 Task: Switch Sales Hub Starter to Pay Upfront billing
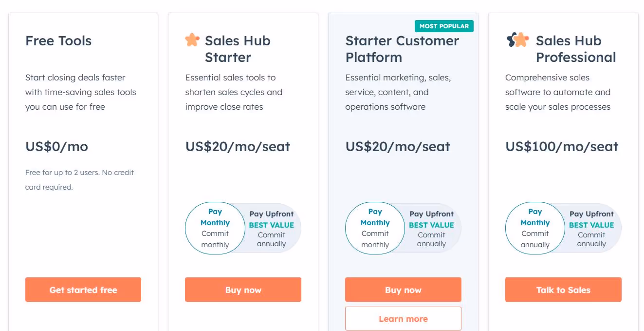[x=272, y=228]
